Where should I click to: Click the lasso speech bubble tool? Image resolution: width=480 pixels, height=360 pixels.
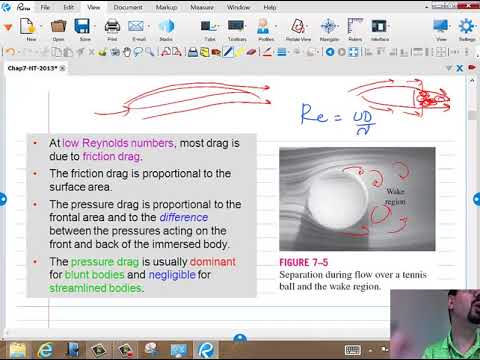138,52
